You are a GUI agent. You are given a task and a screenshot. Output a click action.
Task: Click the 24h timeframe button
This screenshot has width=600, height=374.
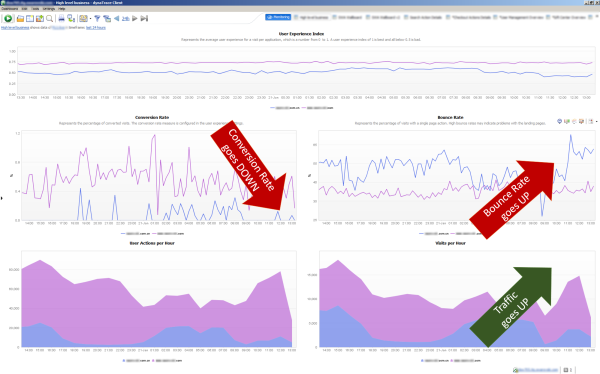[x=126, y=19]
